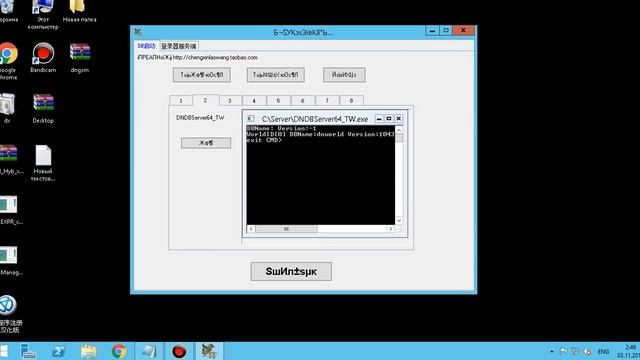Click the third upper button right of the middle one

tap(344, 75)
